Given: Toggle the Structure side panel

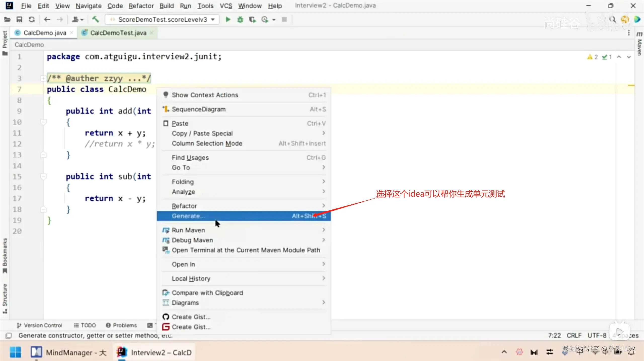Looking at the screenshot, I should click(x=5, y=298).
